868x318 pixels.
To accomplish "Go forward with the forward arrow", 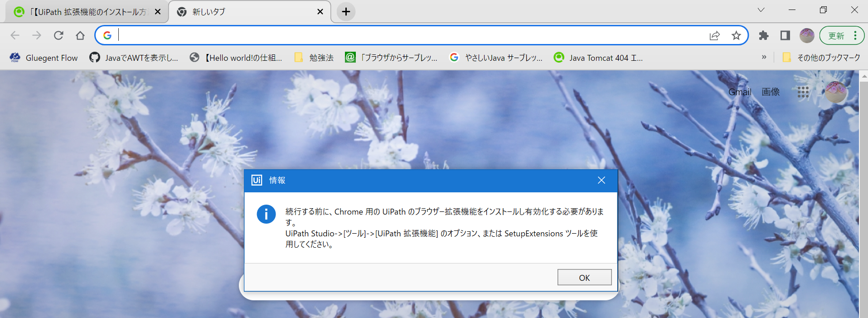I will [x=37, y=35].
